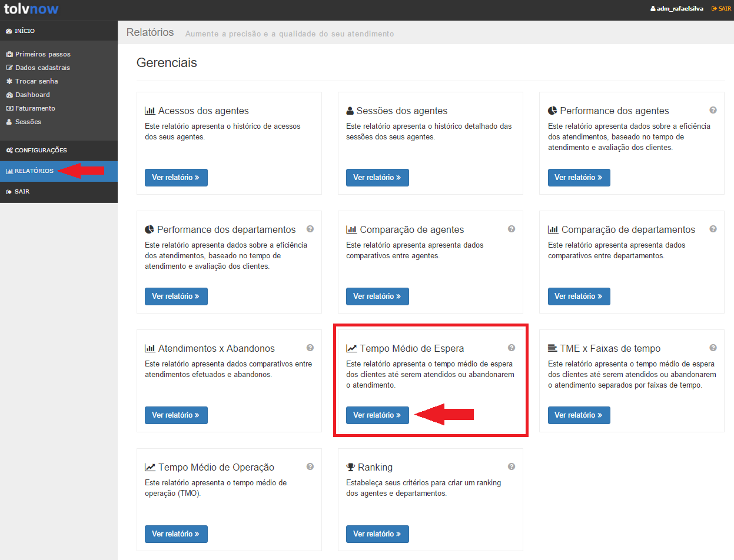Click help icon on Atendimentos x Abandonos card
The height and width of the screenshot is (560, 734).
(x=310, y=348)
